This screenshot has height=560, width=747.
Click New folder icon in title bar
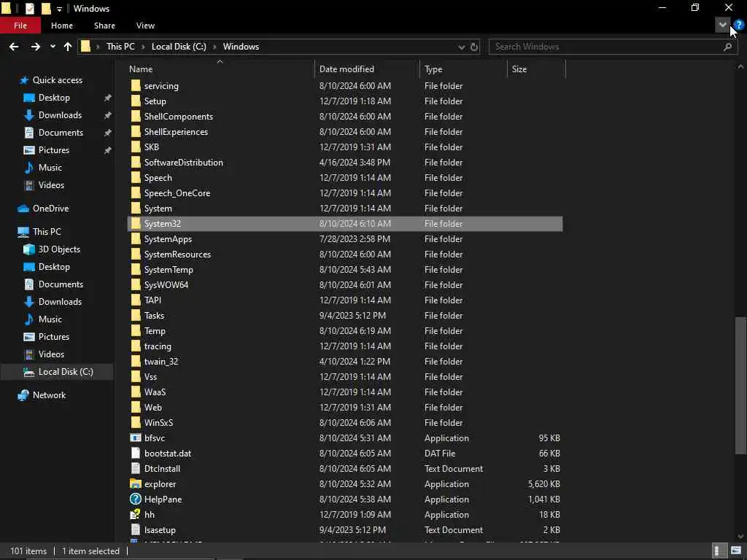pyautogui.click(x=46, y=9)
